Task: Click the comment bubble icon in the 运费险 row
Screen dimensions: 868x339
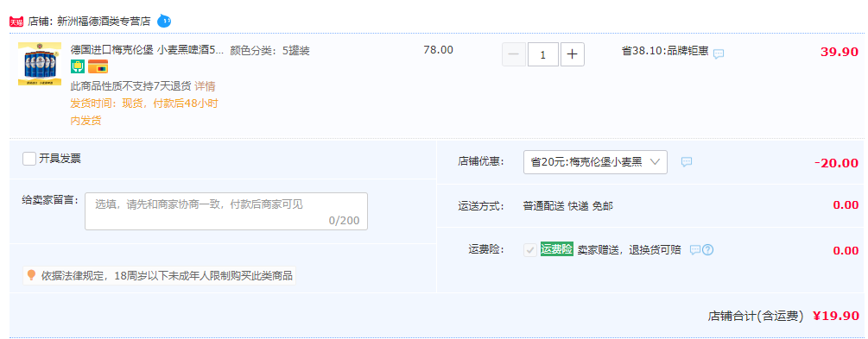Action: [695, 250]
